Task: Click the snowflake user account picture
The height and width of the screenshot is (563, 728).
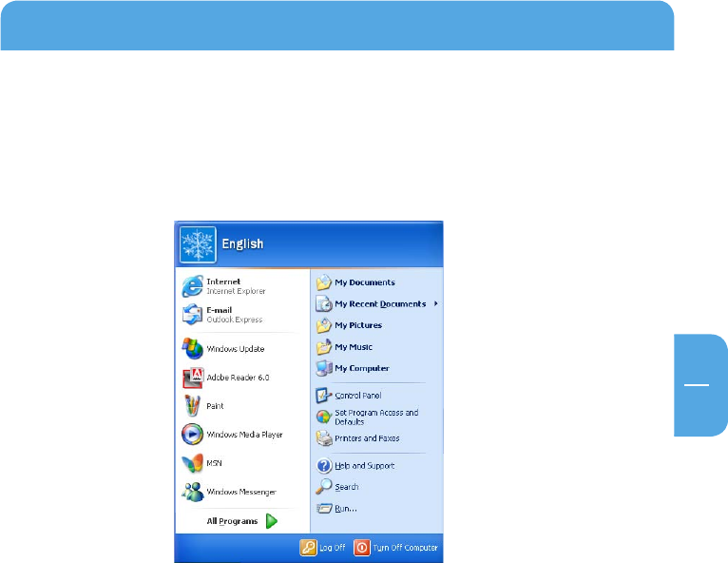Action: click(198, 244)
